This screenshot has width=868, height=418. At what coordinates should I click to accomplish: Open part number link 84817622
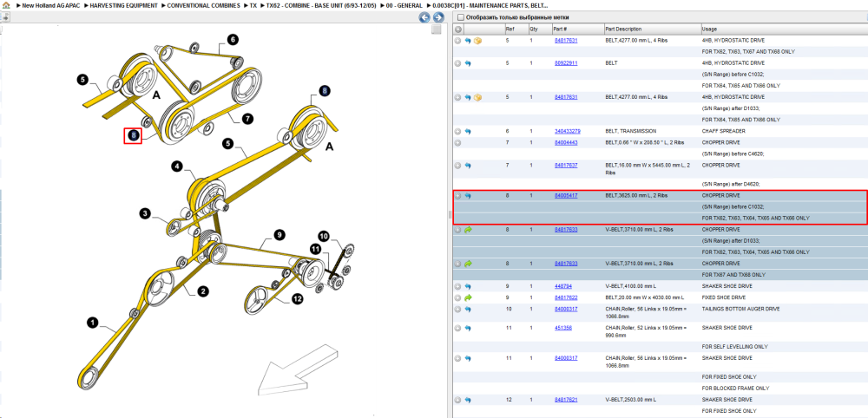click(566, 297)
